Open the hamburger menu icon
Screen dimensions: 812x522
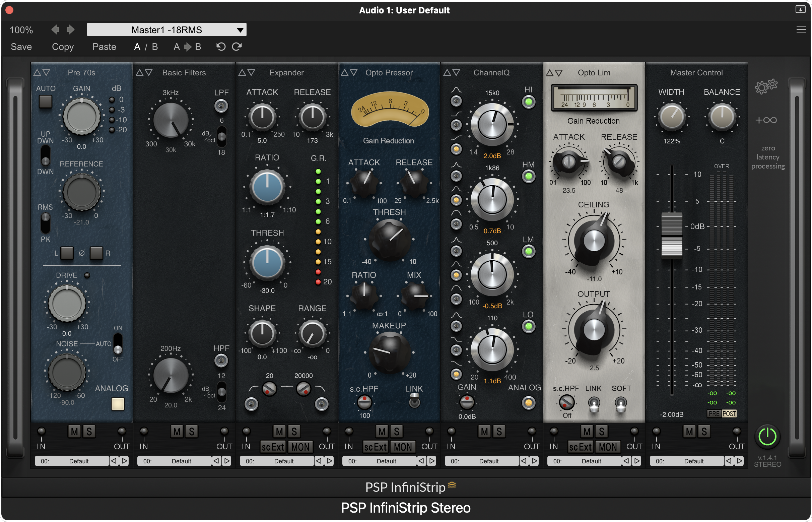801,30
